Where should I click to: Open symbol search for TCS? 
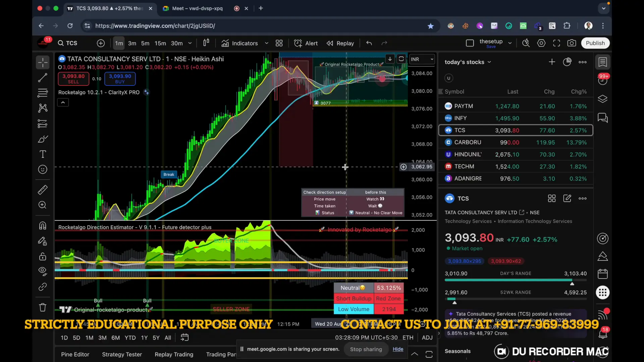[x=68, y=43]
